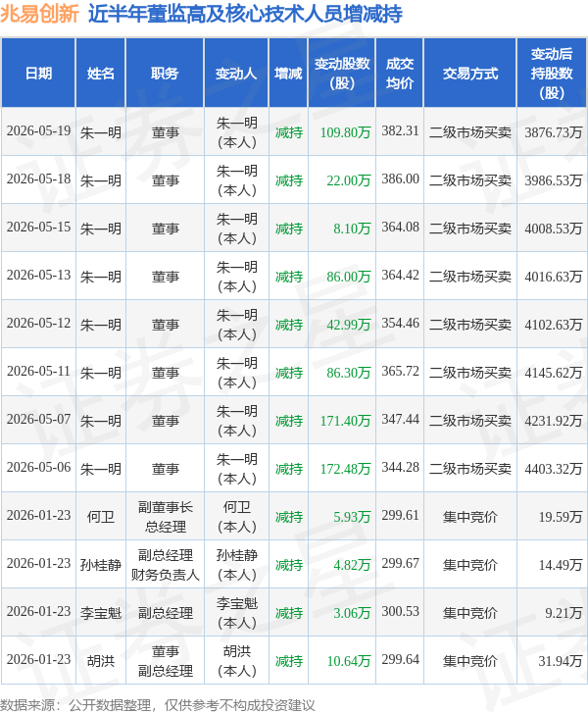Click the 数据来源 footer note
This screenshot has height=714, width=588.
[x=158, y=705]
